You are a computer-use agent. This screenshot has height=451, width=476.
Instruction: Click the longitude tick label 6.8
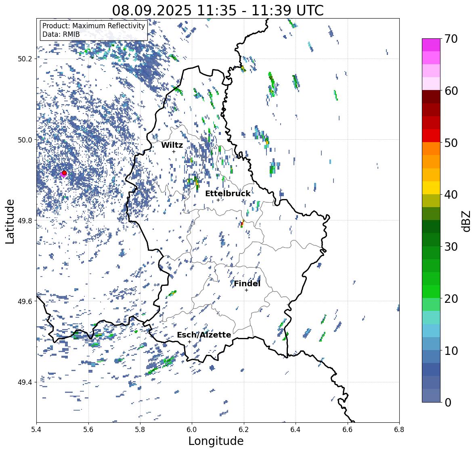pyautogui.click(x=399, y=430)
